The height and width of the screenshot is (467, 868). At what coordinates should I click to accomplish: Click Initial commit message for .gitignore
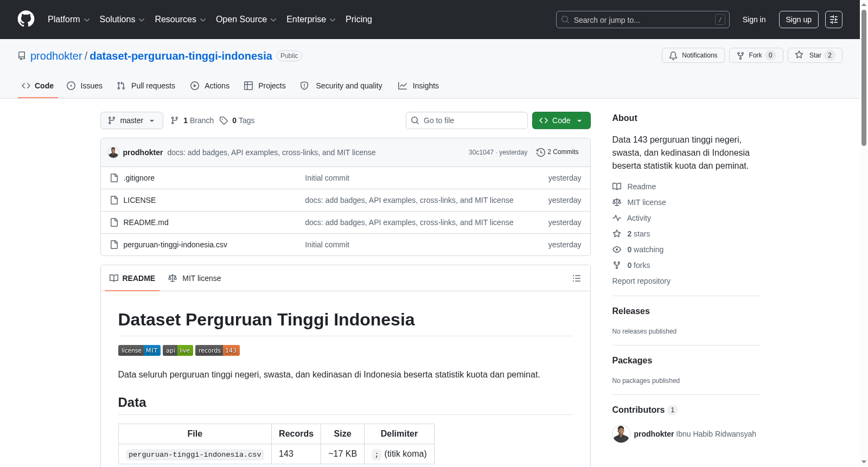(x=327, y=178)
